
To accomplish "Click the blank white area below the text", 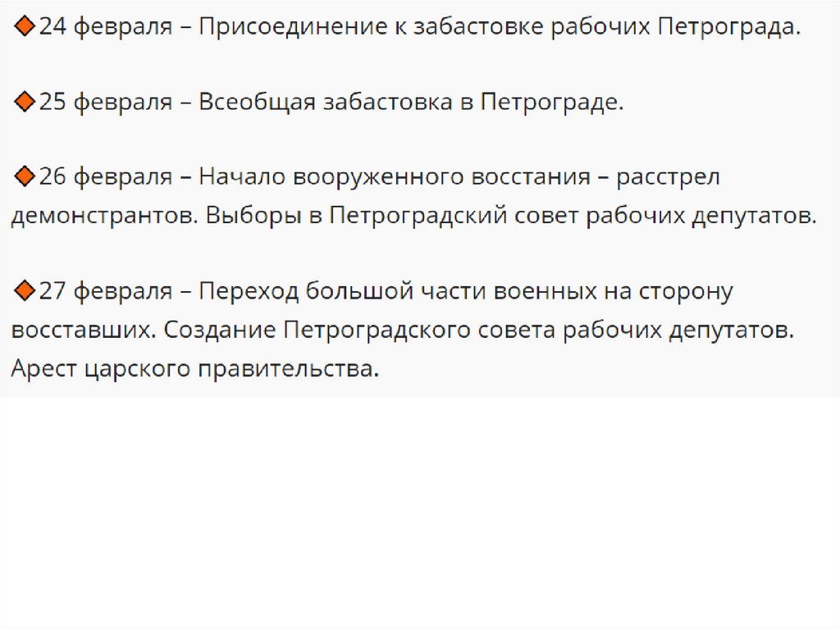I will pyautogui.click(x=420, y=508).
